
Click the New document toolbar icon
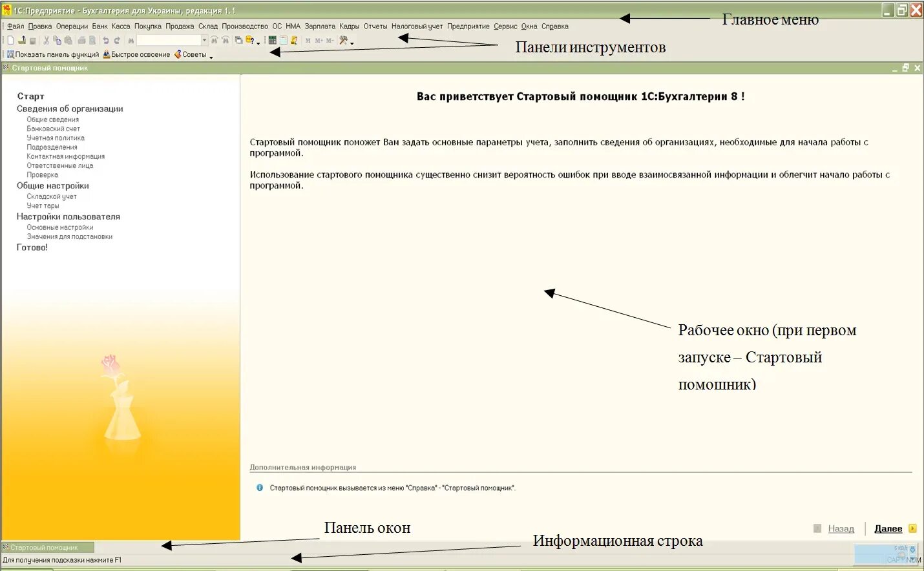[x=10, y=40]
